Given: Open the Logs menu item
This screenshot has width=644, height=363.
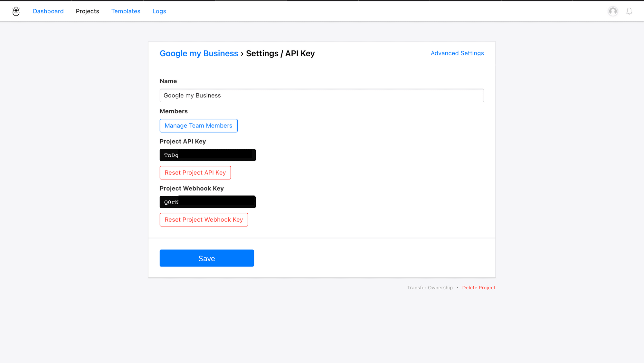Looking at the screenshot, I should click(x=159, y=11).
